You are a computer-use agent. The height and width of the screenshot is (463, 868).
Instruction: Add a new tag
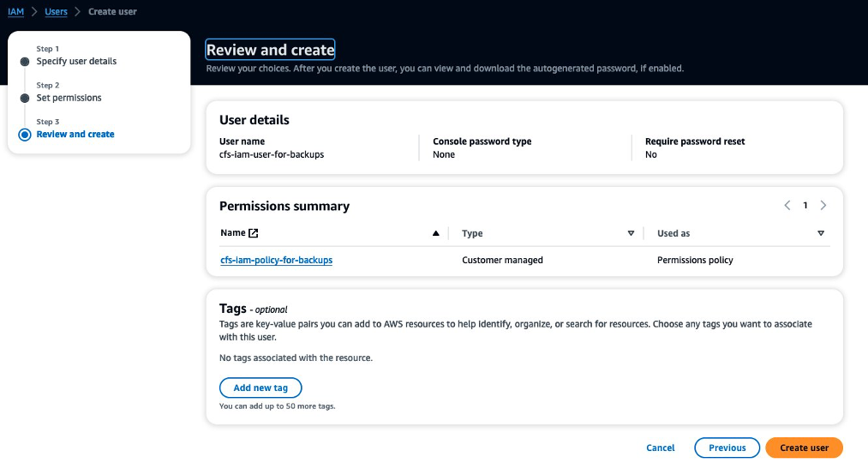pyautogui.click(x=260, y=388)
